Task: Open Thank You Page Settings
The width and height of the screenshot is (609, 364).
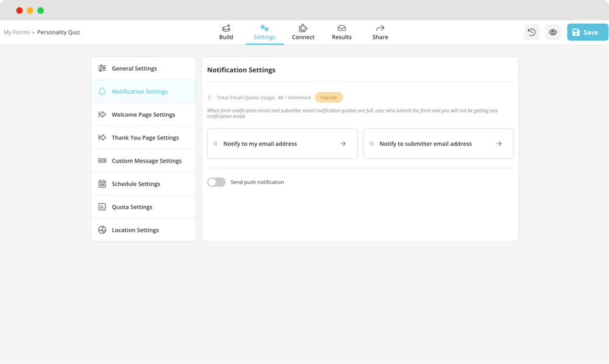Action: click(x=144, y=138)
